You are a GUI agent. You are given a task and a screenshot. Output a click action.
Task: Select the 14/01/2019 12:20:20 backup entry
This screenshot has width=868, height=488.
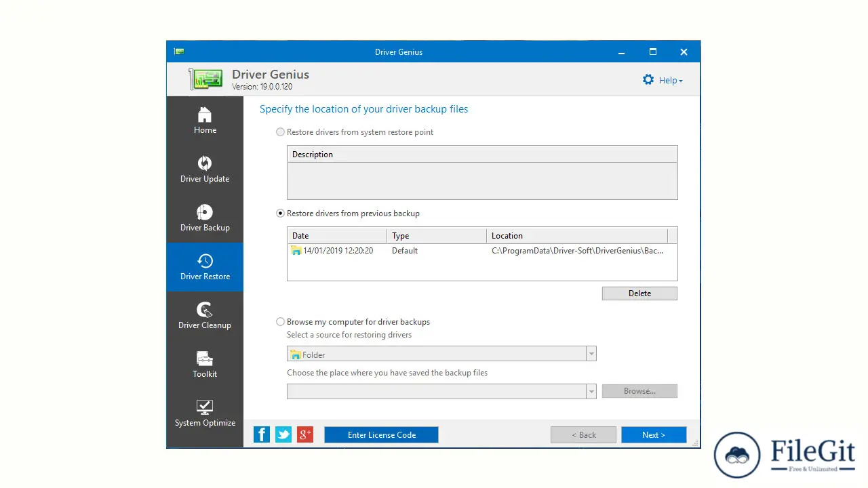pyautogui.click(x=338, y=251)
